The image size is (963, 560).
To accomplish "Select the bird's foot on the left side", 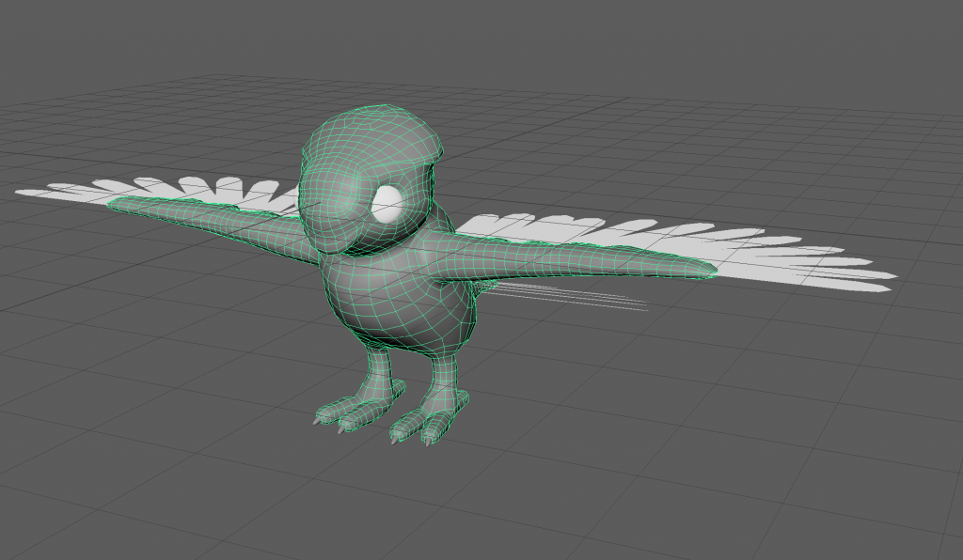I will coord(345,416).
